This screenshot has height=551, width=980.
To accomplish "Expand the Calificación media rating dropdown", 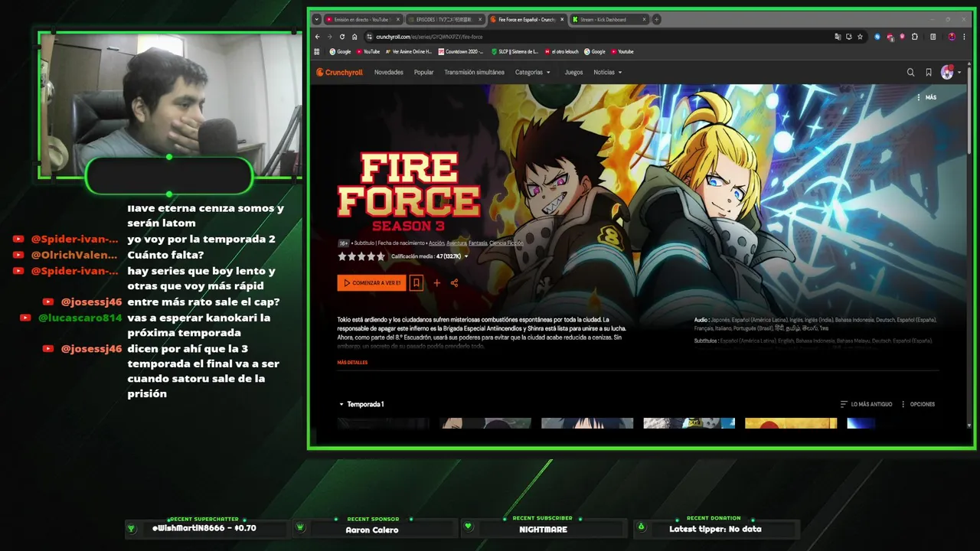I will click(466, 257).
